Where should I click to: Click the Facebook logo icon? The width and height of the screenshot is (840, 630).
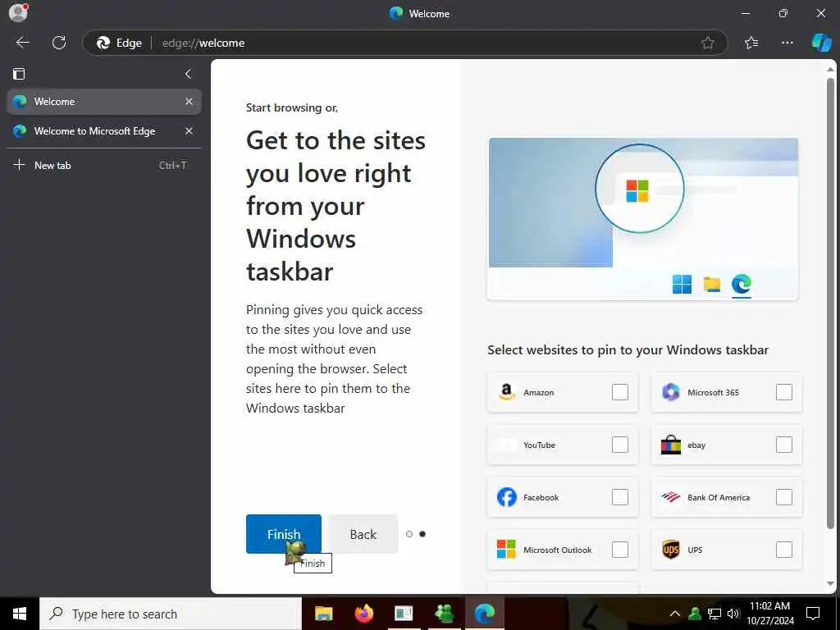pyautogui.click(x=506, y=497)
